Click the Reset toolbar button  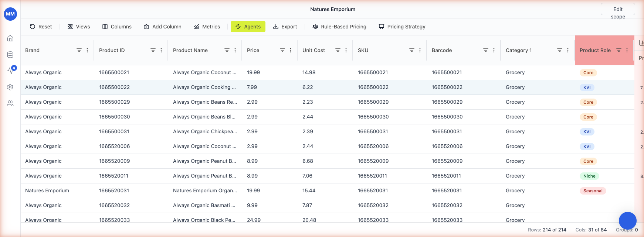(41, 27)
